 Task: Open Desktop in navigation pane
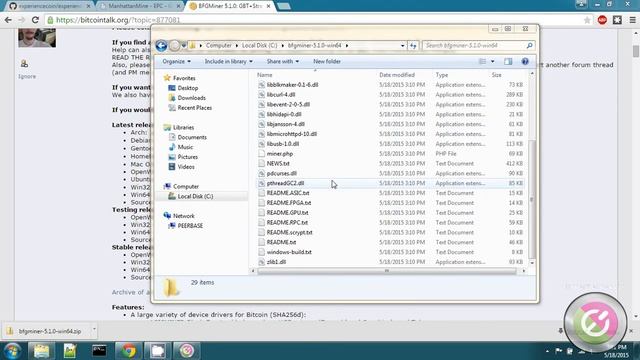click(x=188, y=88)
